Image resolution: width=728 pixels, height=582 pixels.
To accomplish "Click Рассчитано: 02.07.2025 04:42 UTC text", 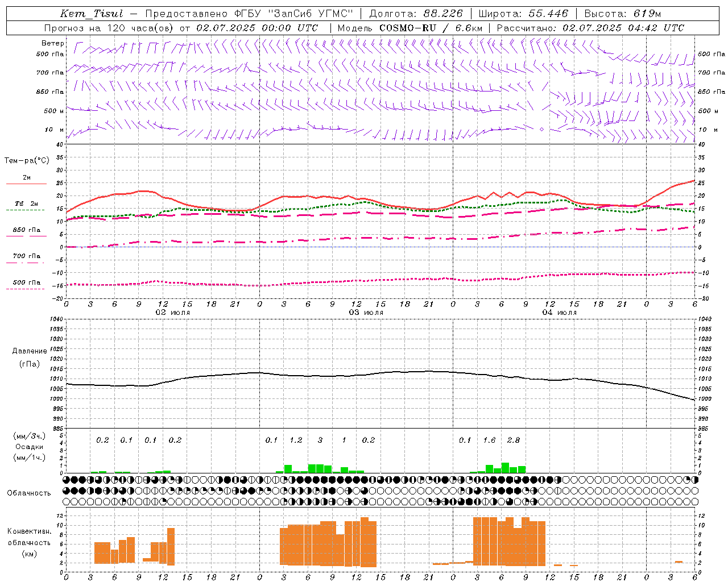I will pos(590,28).
